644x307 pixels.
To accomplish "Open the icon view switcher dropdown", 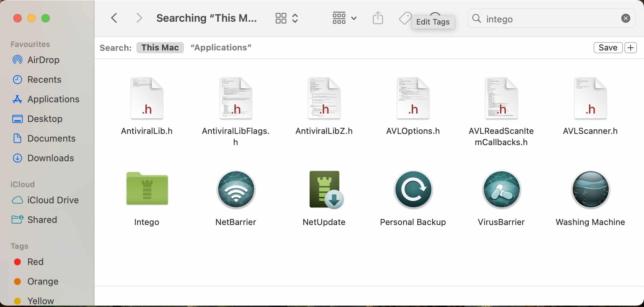I will coord(287,18).
